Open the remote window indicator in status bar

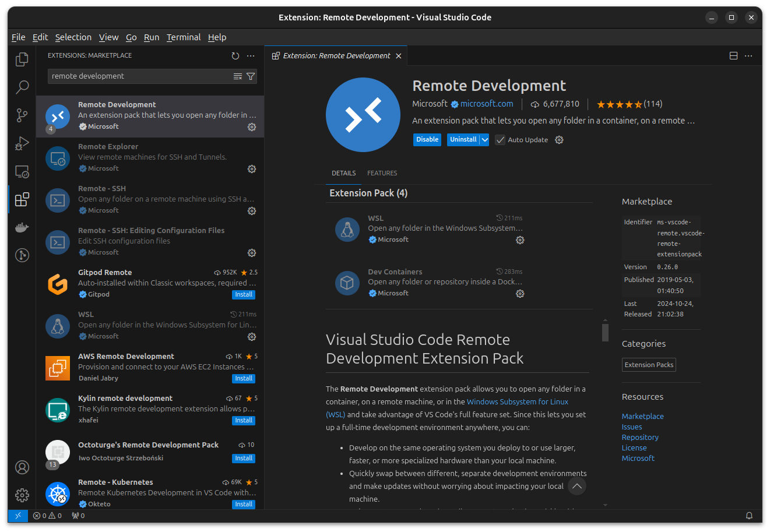(x=18, y=516)
